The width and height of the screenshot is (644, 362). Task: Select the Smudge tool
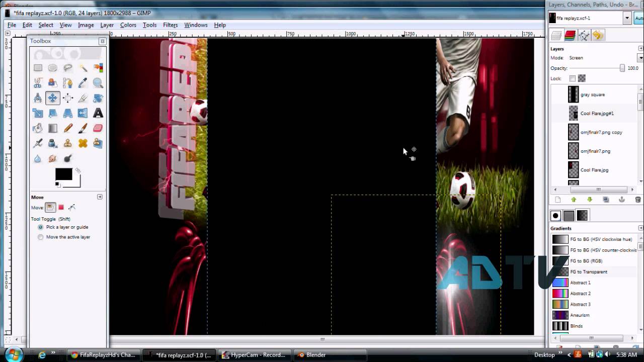coord(53,158)
